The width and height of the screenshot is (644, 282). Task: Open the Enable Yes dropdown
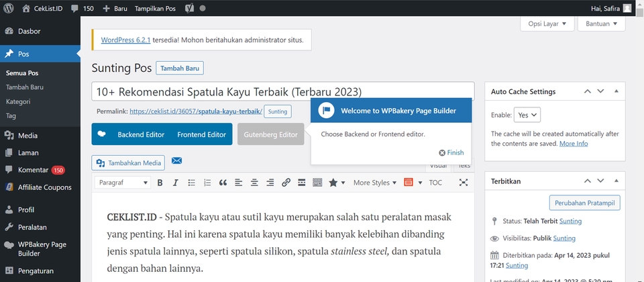pos(527,115)
